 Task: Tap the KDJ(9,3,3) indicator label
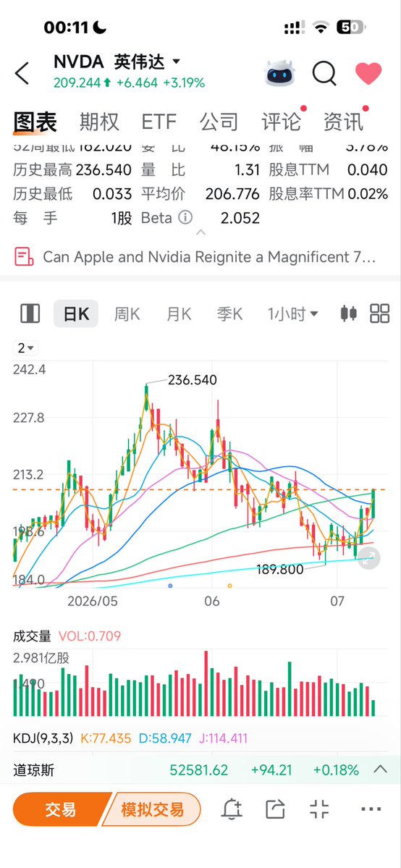pyautogui.click(x=43, y=738)
